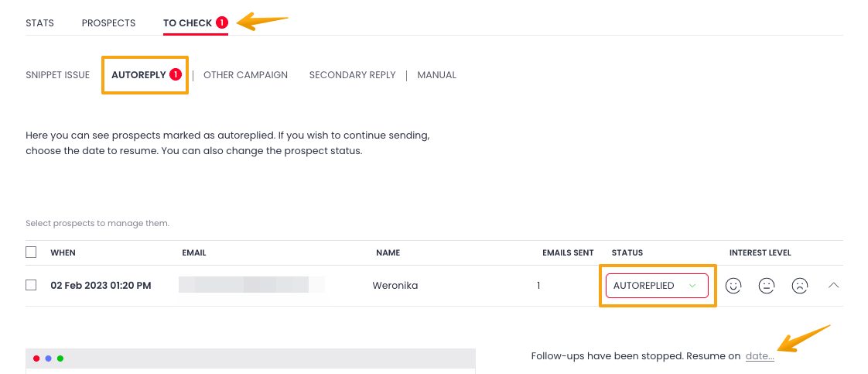
Task: Open the STATS tab
Action: click(40, 23)
